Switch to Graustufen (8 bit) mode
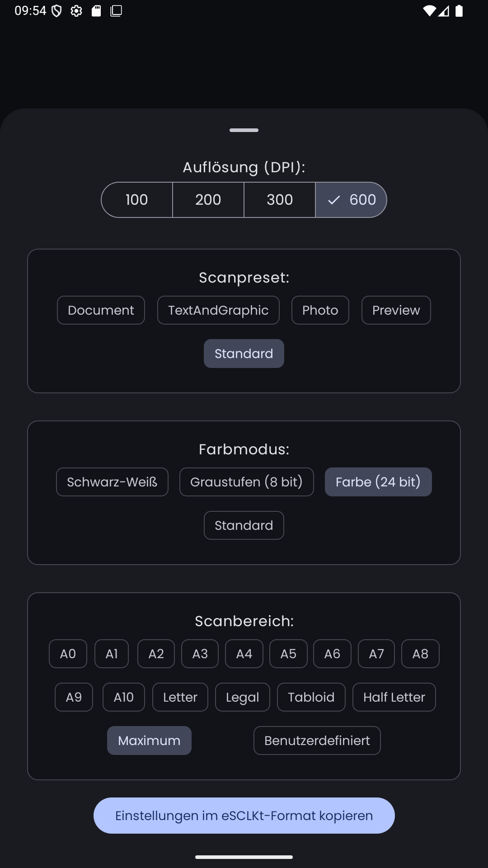Image resolution: width=488 pixels, height=868 pixels. click(246, 482)
